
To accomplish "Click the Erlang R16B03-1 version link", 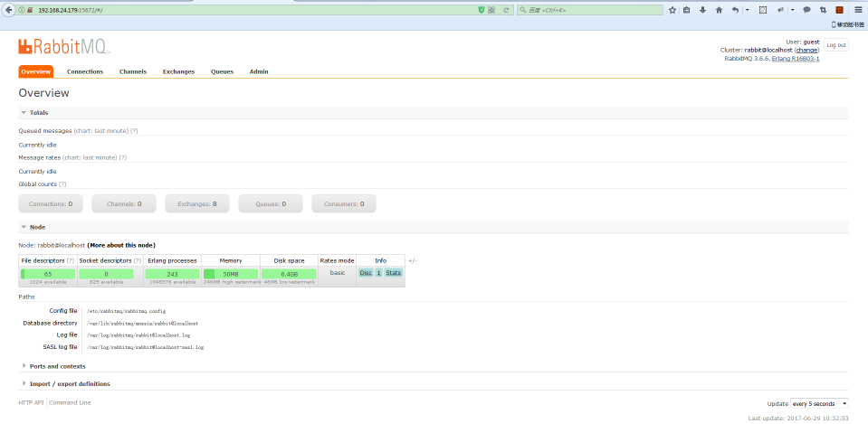I will click(796, 58).
